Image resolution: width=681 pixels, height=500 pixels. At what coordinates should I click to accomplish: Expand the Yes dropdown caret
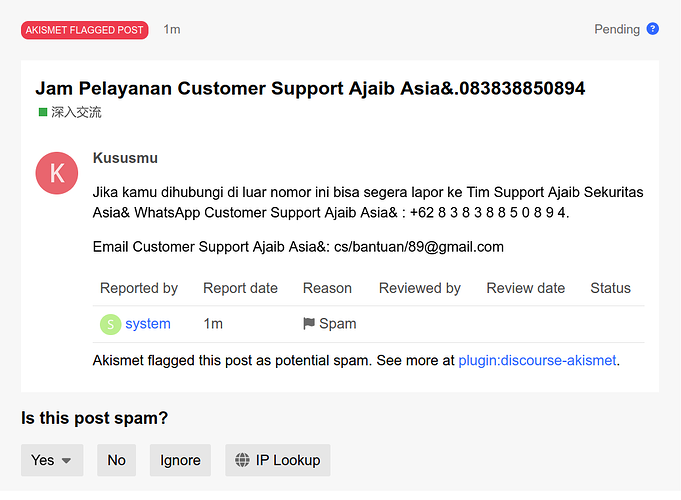pos(67,461)
